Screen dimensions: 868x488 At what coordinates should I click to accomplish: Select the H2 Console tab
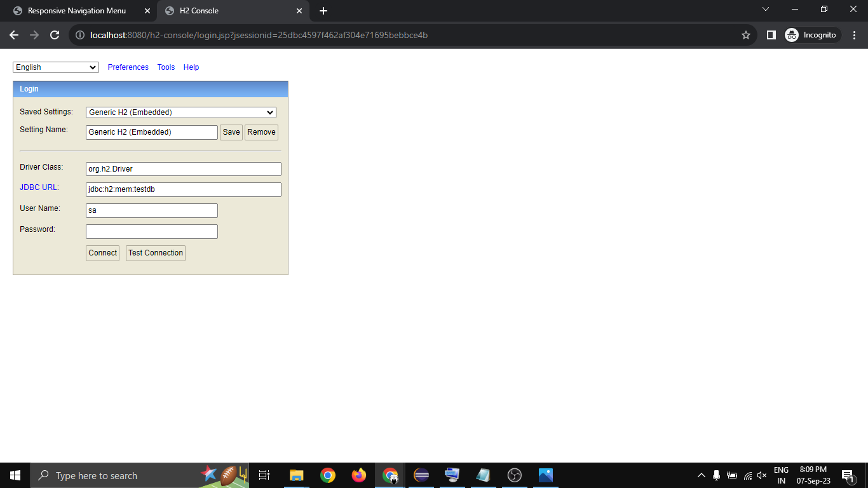(233, 11)
